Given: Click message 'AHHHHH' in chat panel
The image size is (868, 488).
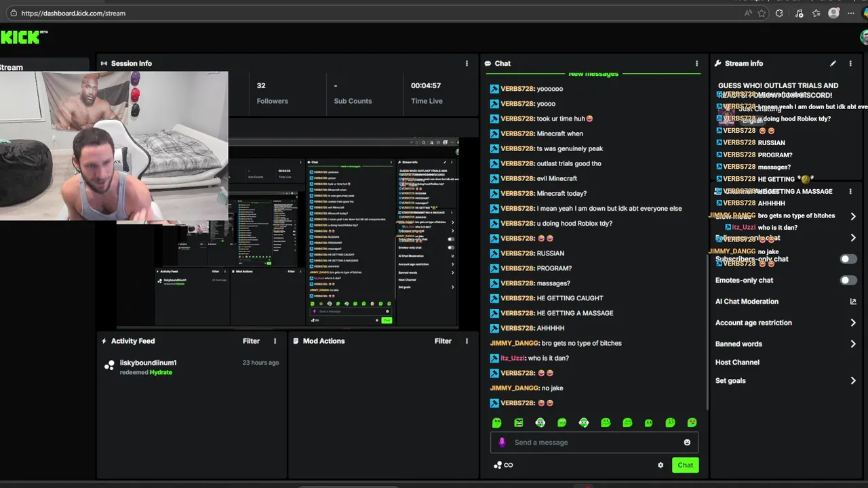Looking at the screenshot, I should click(x=551, y=328).
